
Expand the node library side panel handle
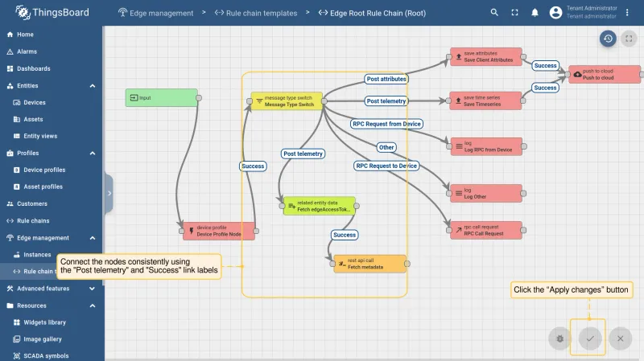[x=109, y=193]
